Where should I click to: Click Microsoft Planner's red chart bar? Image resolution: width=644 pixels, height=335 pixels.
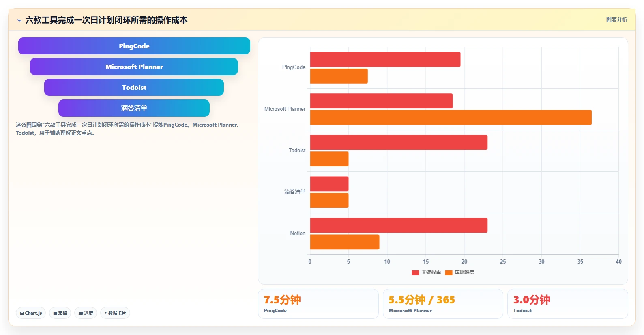tap(381, 101)
